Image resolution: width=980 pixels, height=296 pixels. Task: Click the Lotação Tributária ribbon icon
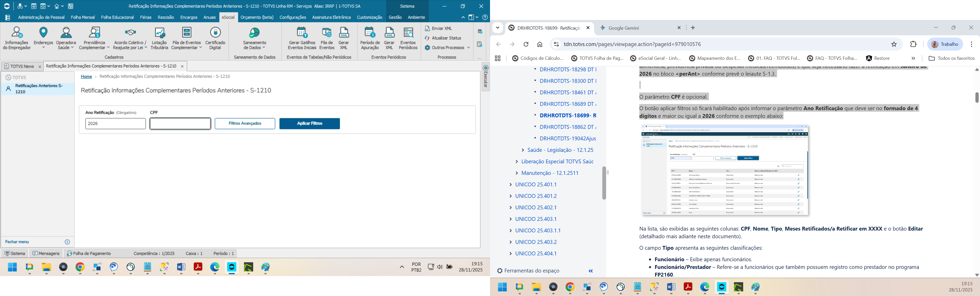[x=159, y=38]
